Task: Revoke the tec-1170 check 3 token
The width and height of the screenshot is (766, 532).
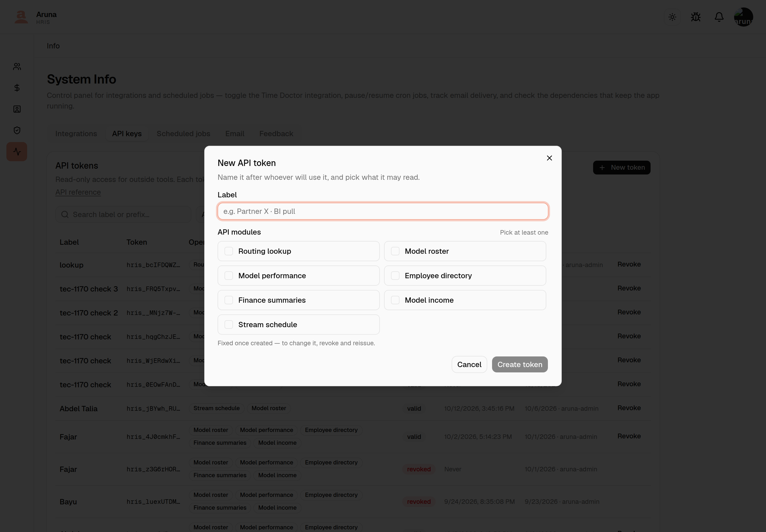Action: (x=629, y=288)
